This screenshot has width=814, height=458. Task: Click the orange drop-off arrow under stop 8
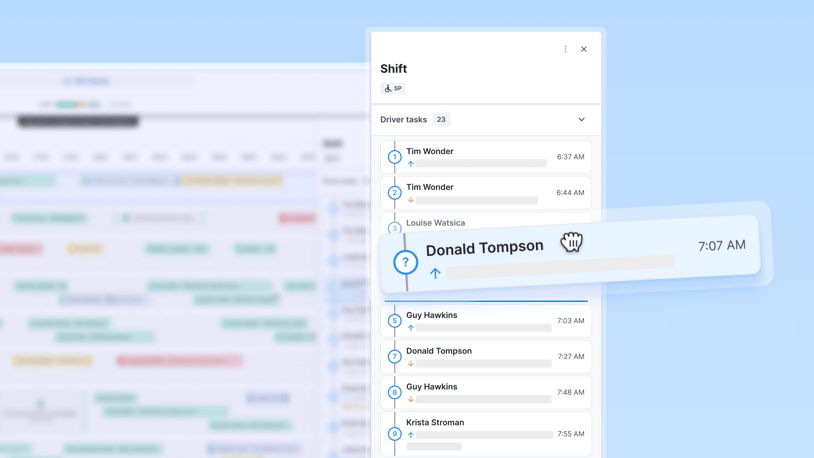pyautogui.click(x=411, y=399)
